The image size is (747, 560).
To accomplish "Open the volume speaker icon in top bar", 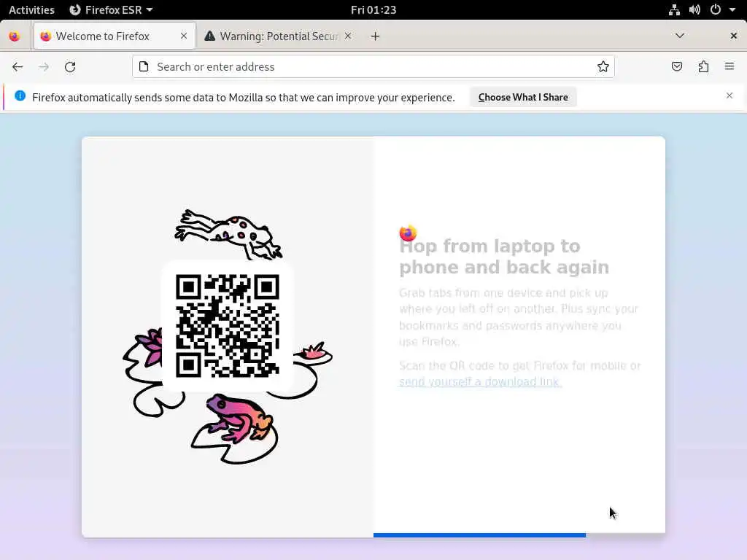I will (694, 9).
